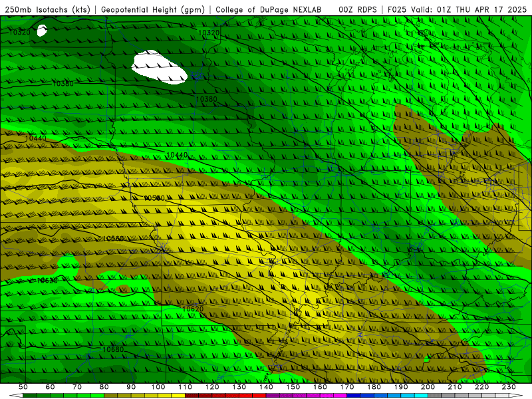Click the 10680 height contour label
The width and height of the screenshot is (532, 399).
113,349
